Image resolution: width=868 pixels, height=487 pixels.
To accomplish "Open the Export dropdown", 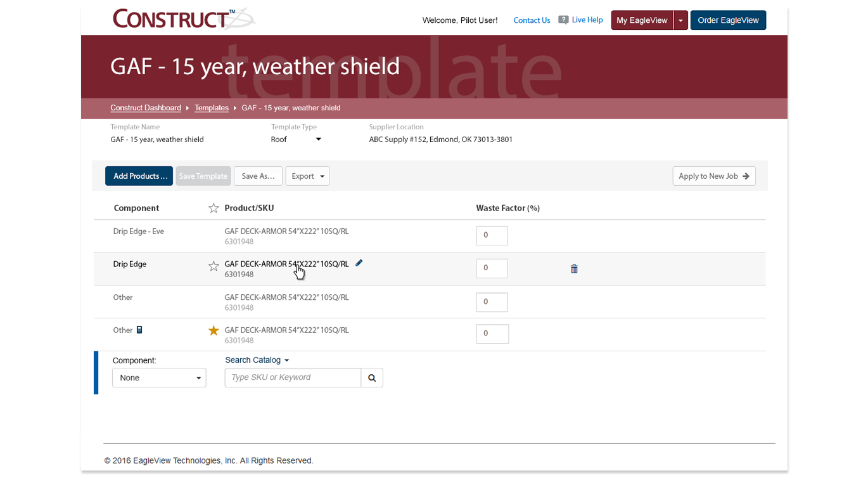I will click(307, 176).
